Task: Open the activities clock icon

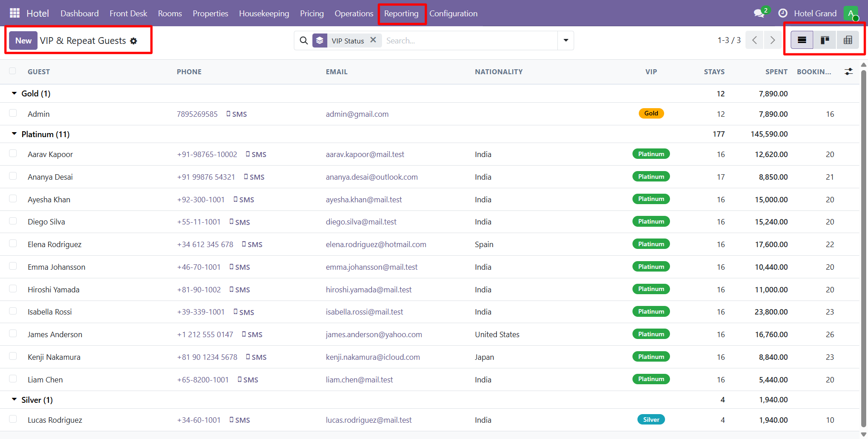Action: [783, 13]
